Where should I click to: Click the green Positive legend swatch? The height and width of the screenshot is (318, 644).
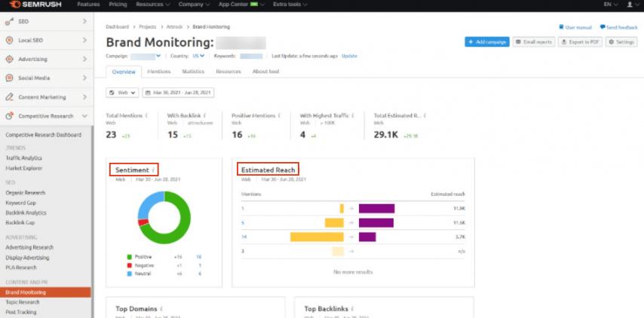[130, 257]
